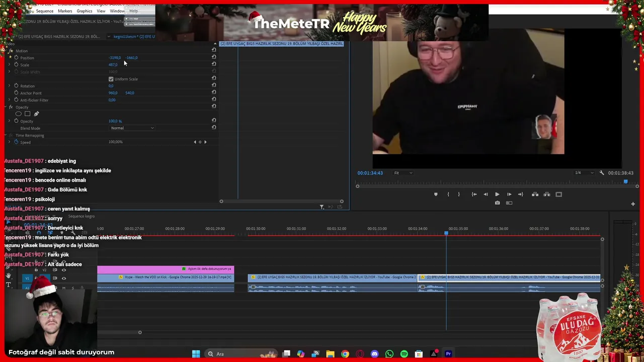Click the timeline playhead at 01:34
Screen dimensions: 644x362
(446, 233)
